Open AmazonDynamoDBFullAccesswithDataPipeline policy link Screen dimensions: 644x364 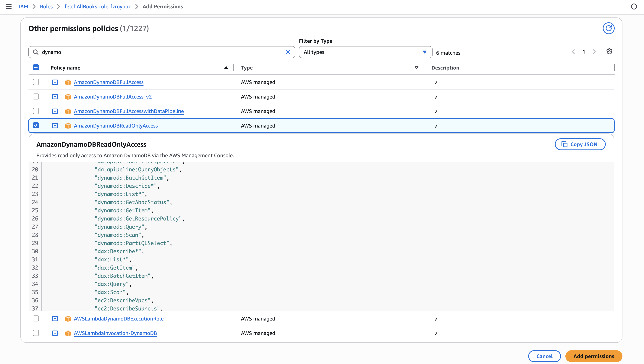[129, 111]
